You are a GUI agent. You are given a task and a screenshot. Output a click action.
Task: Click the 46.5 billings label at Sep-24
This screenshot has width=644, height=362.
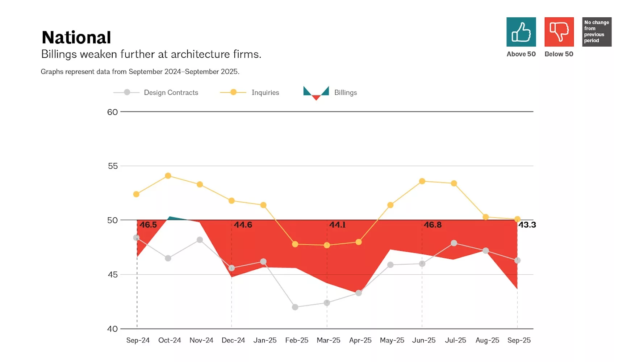(148, 225)
